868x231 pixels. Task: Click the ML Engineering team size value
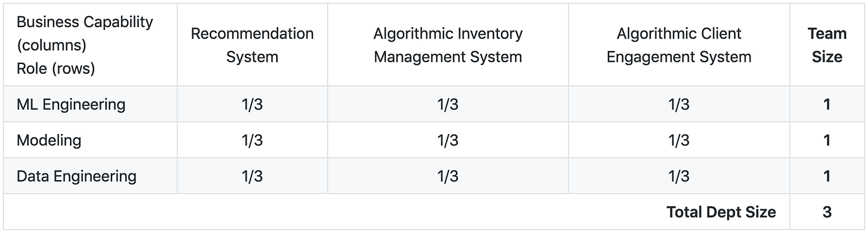[x=827, y=104]
